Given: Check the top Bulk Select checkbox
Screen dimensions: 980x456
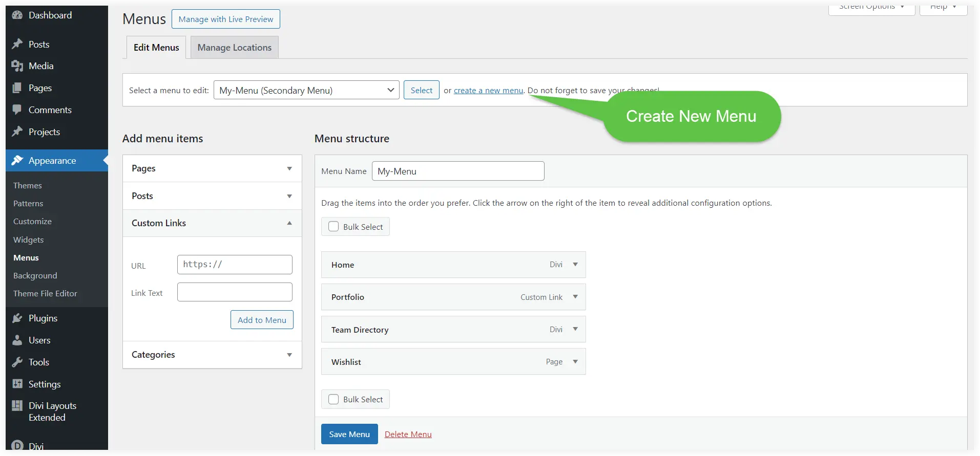Looking at the screenshot, I should click(333, 226).
